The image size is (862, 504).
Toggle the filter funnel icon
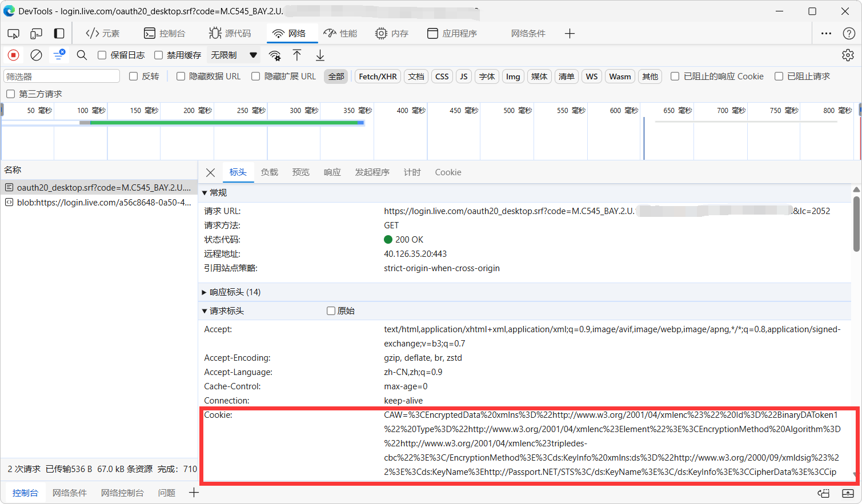tap(59, 55)
